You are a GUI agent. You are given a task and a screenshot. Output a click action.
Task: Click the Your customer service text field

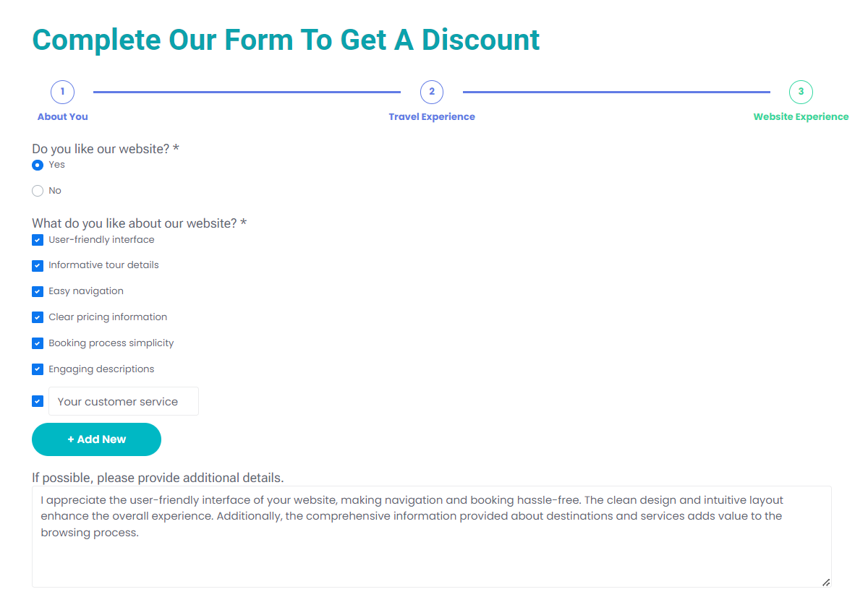123,401
